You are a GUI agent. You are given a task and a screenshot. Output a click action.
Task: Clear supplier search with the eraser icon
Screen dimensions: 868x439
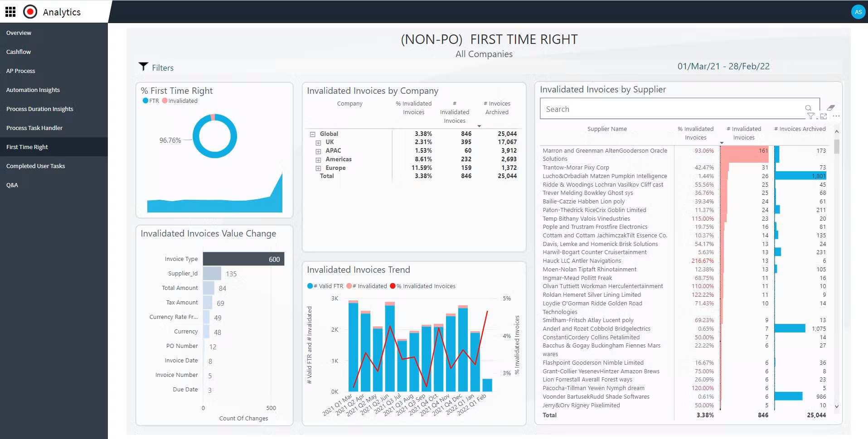click(830, 108)
